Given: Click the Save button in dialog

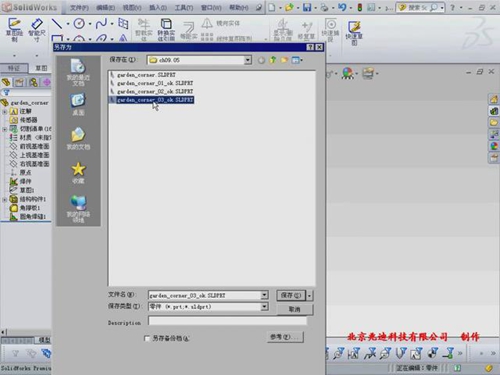Looking at the screenshot, I should click(x=291, y=295).
